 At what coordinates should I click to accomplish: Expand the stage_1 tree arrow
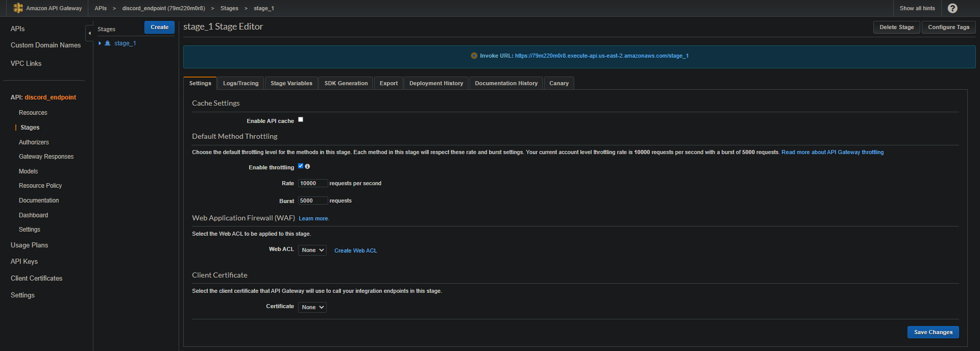[x=100, y=43]
